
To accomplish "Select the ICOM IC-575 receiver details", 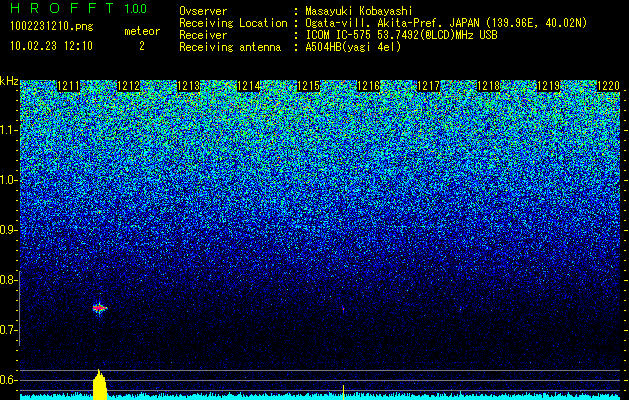I will click(x=401, y=35).
